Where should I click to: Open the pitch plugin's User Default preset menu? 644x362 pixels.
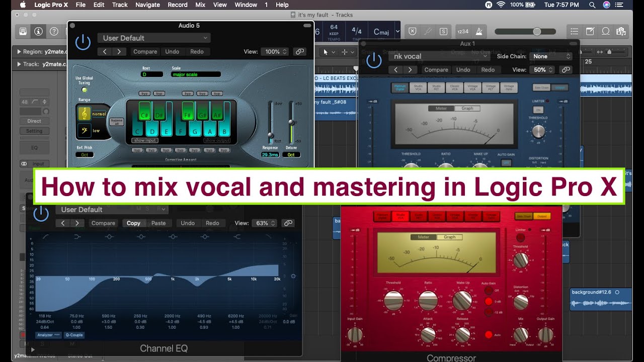click(154, 38)
